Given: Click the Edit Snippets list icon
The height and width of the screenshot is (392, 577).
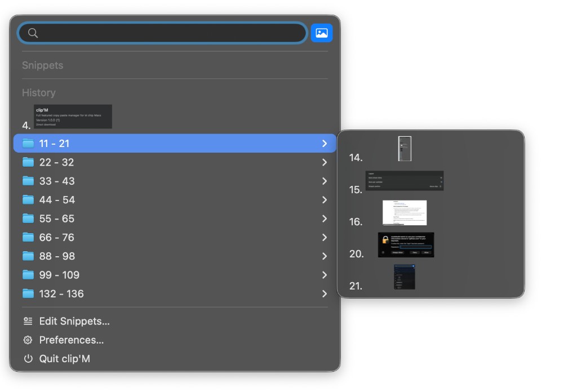Looking at the screenshot, I should (x=28, y=321).
